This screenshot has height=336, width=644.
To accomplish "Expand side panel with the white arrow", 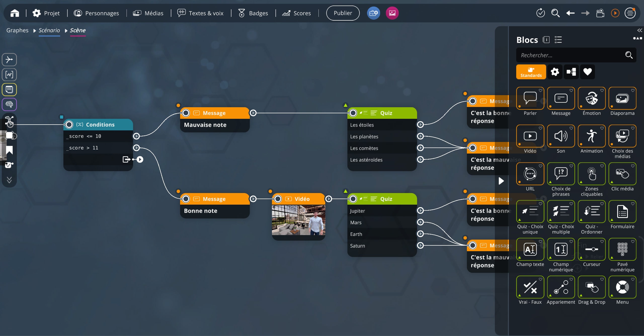I will click(501, 181).
